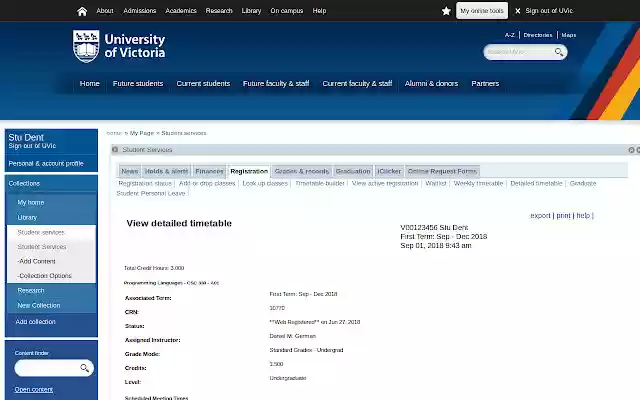This screenshot has height=400, width=640.
Task: Open the Library top menu
Action: point(251,11)
